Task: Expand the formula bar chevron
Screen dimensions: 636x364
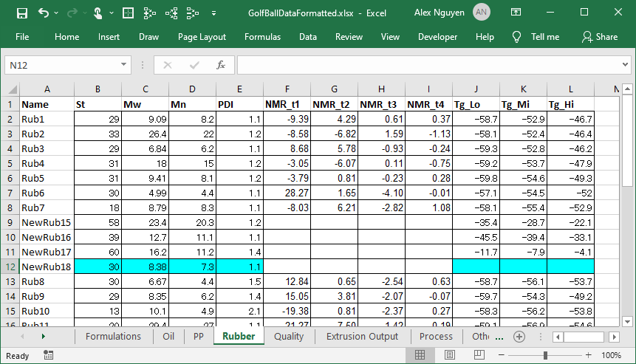Action: click(x=626, y=65)
